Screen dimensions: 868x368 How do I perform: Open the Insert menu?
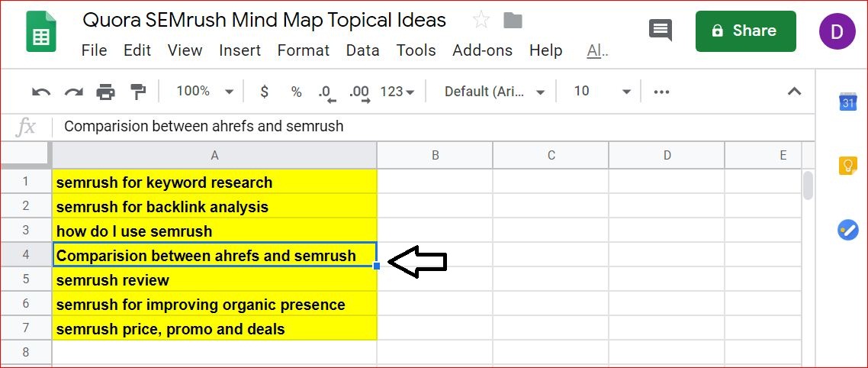click(x=240, y=50)
